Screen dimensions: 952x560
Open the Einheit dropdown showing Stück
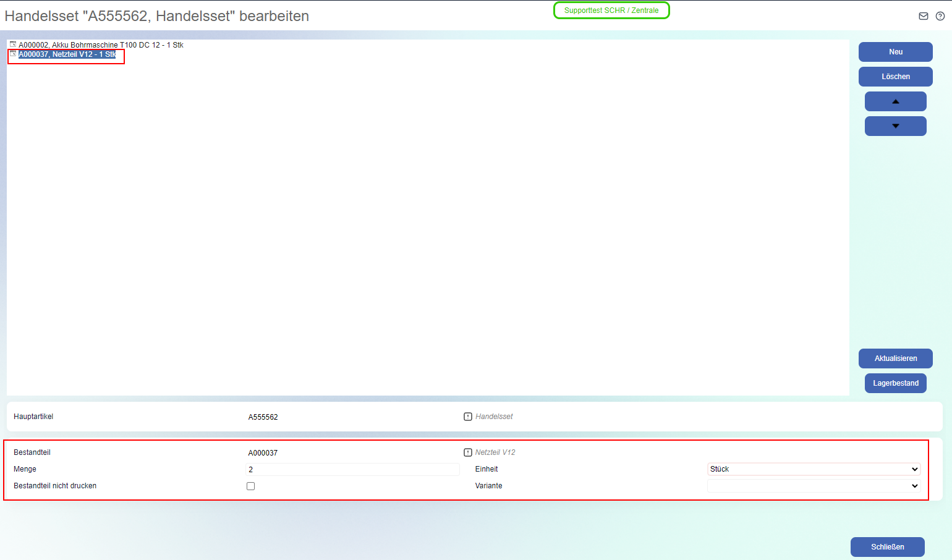[814, 469]
